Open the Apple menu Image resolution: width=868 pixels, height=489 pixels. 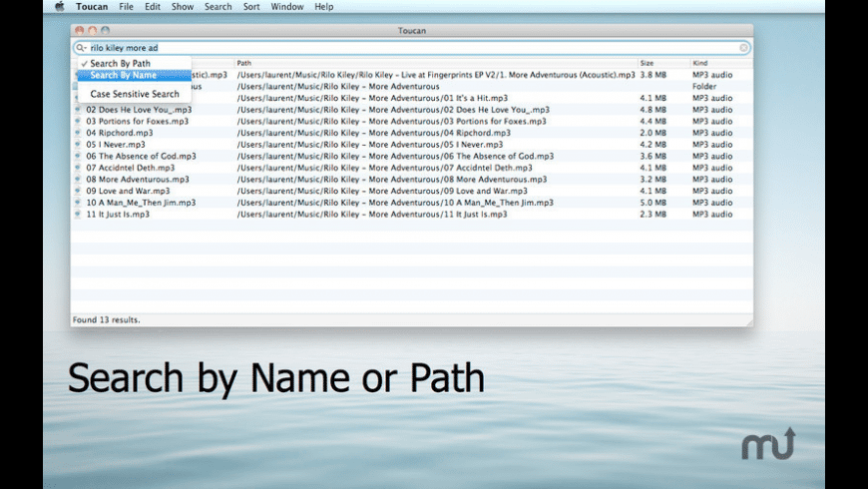pyautogui.click(x=60, y=7)
